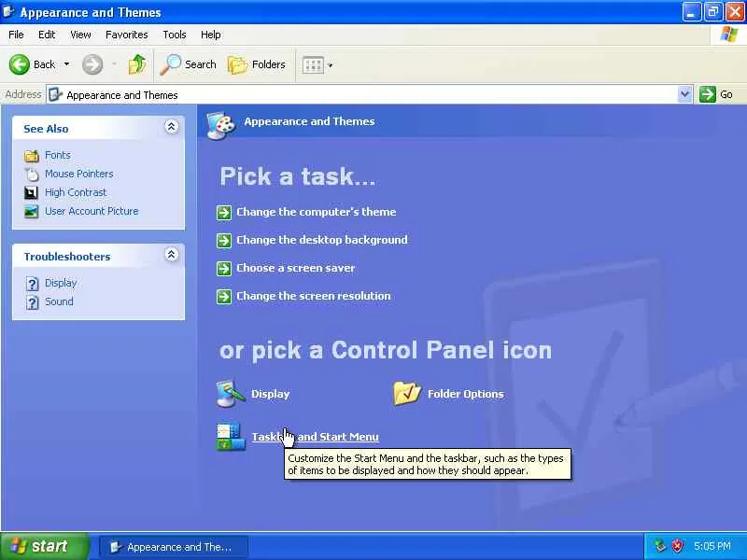The image size is (747, 560).
Task: Open the Tools menu
Action: 175,35
